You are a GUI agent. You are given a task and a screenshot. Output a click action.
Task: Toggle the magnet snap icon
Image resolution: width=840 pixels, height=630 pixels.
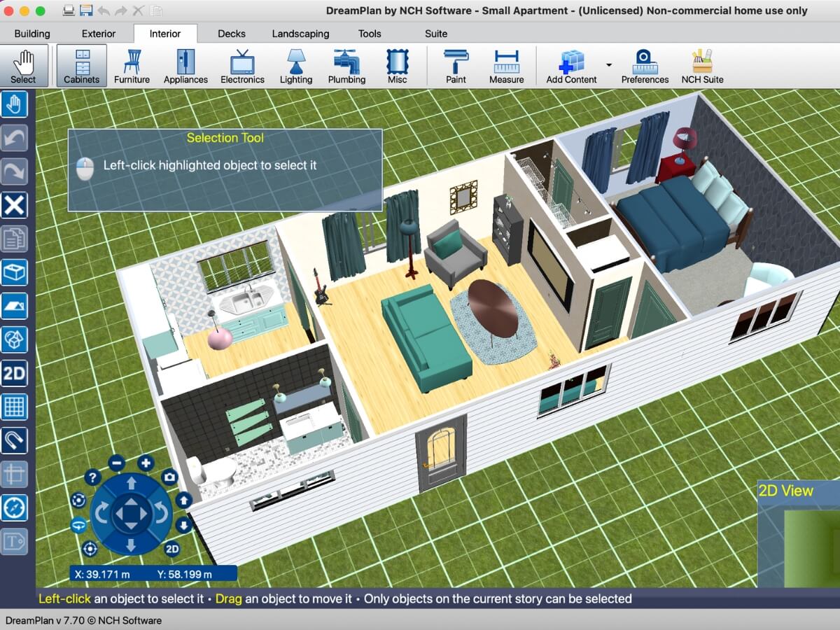(15, 440)
